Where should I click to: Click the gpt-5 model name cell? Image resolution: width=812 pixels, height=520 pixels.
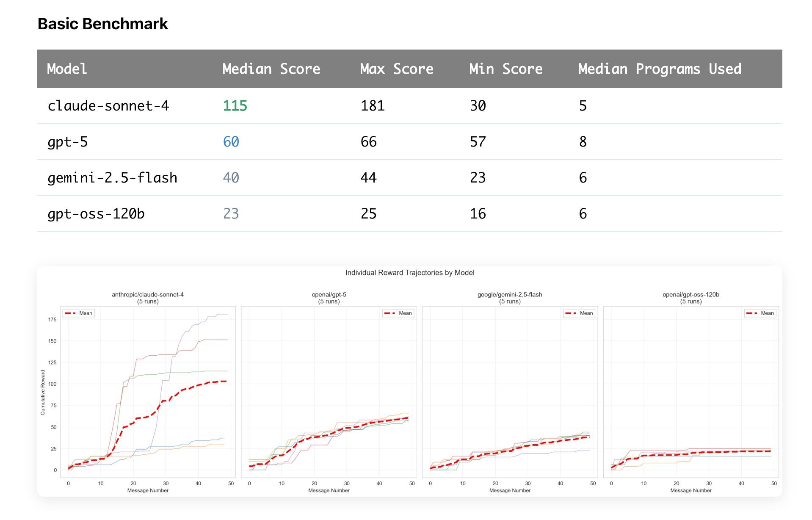coord(68,142)
